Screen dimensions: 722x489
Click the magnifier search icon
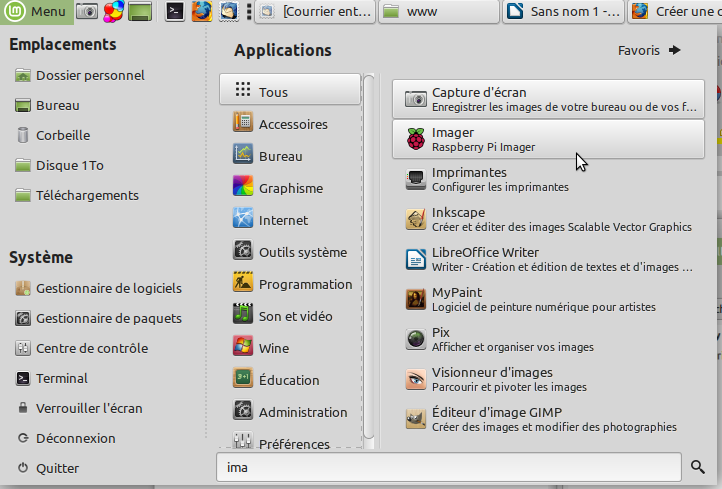(x=698, y=467)
